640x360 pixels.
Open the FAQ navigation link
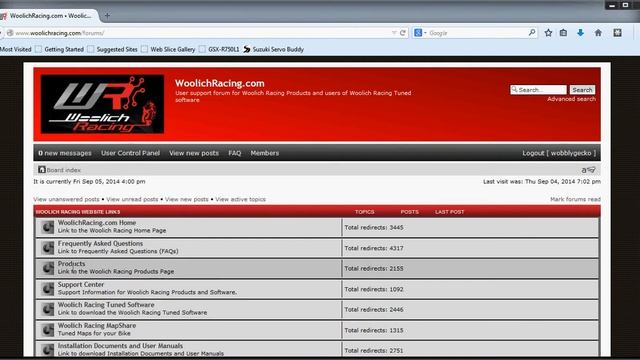(x=235, y=153)
